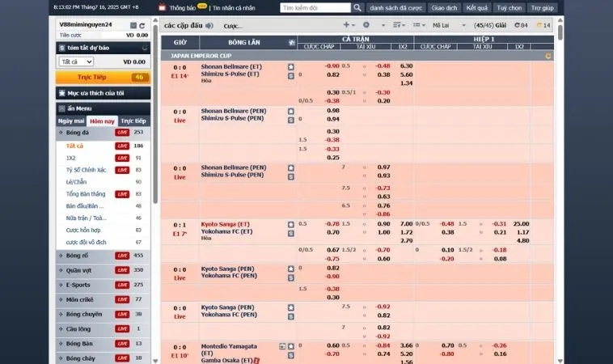
Task: Expand the Môn crikê category
Action: [104, 299]
